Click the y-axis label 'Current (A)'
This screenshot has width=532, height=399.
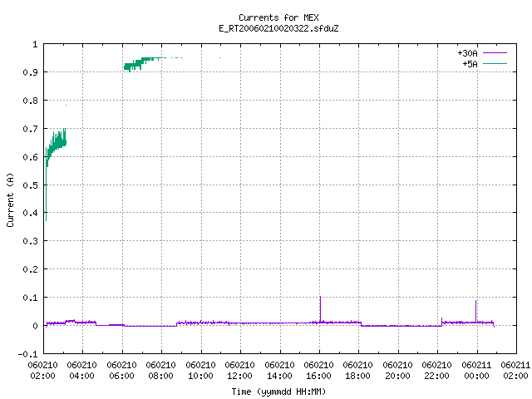(10, 199)
